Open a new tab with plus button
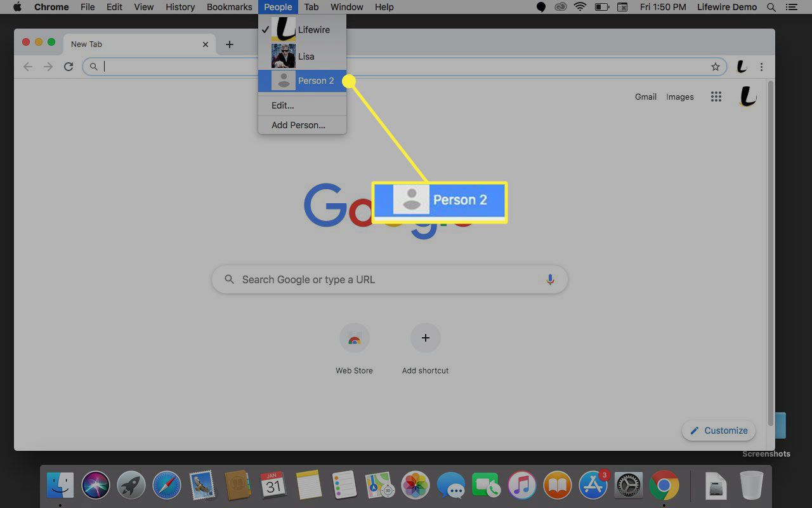Image resolution: width=812 pixels, height=508 pixels. 230,44
